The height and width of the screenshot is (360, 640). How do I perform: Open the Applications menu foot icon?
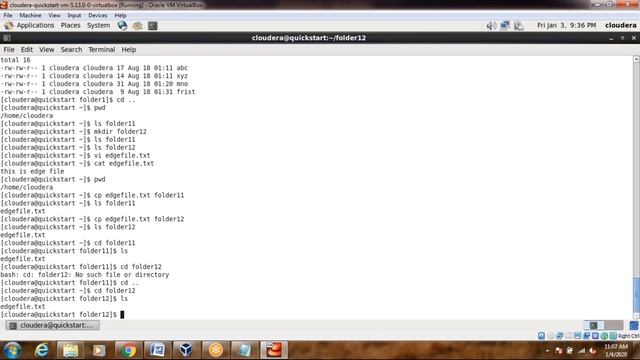9,25
